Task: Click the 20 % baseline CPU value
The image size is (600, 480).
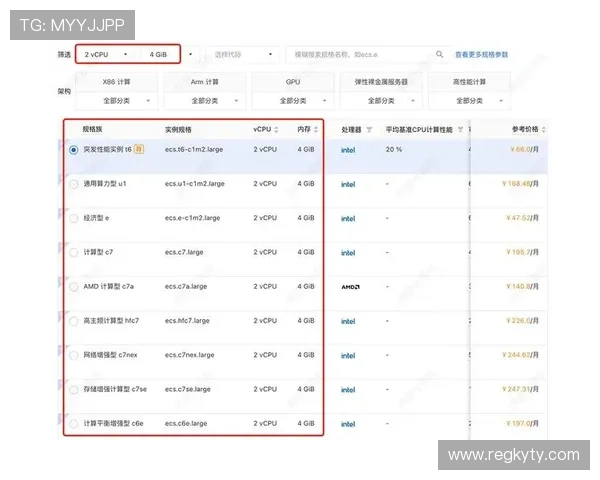Action: pyautogui.click(x=394, y=149)
